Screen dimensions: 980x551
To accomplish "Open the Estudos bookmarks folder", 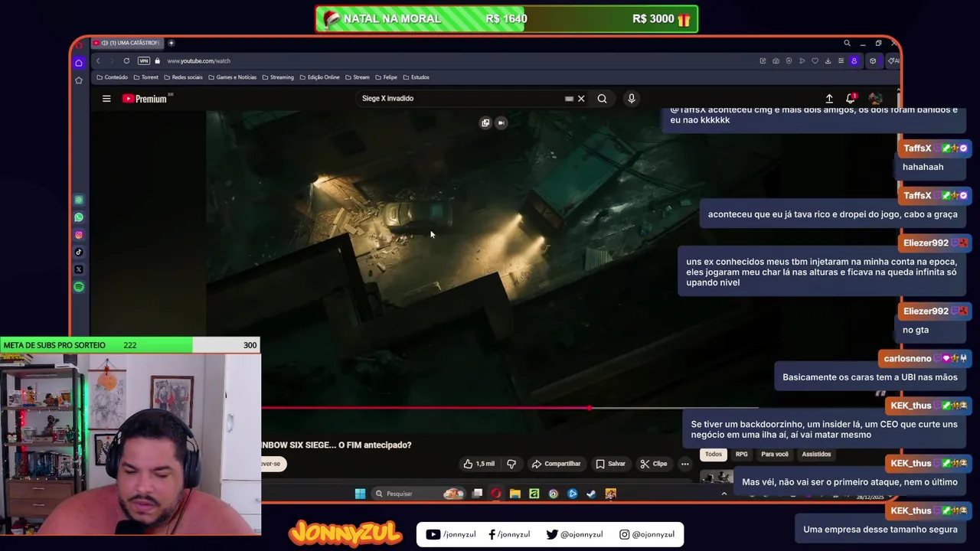I will 416,77.
